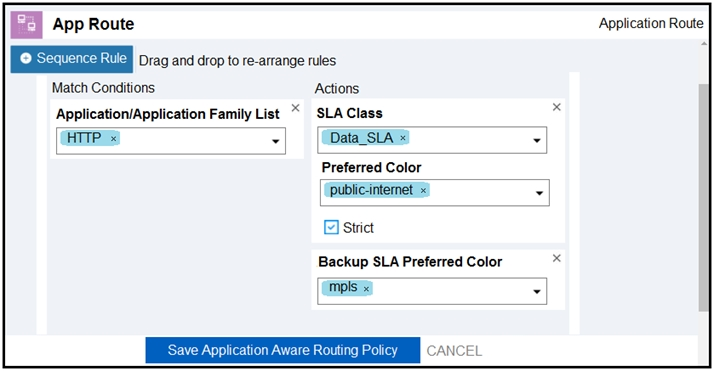Screen dimensions: 714x371
Task: Open the SLA Class dropdown arrow
Action: [x=537, y=141]
